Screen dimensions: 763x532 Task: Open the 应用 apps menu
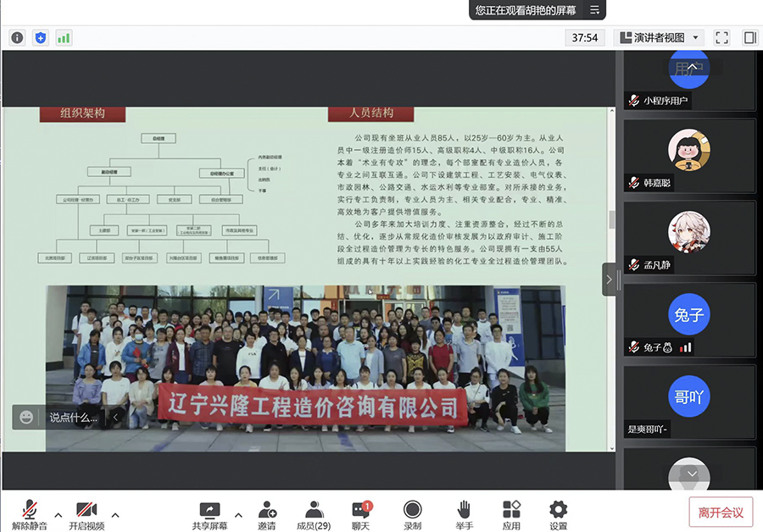tap(511, 513)
